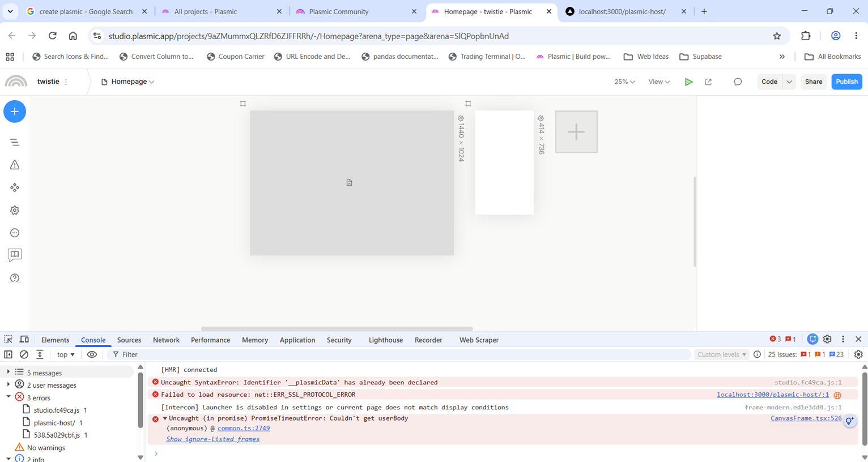Open the lint issues warning icon in sidebar

point(15,165)
